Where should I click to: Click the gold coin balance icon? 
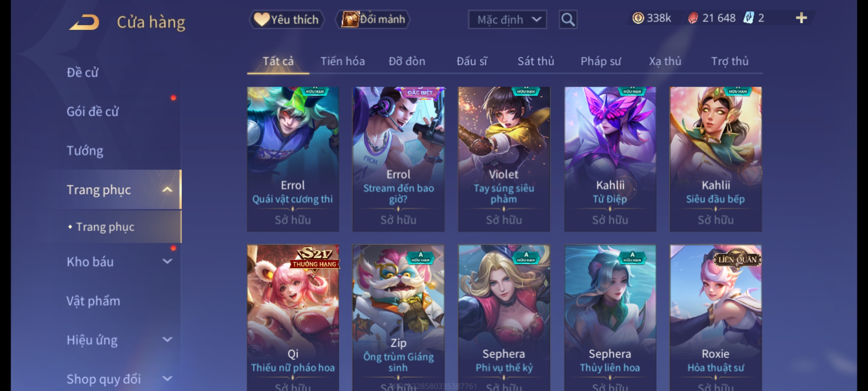(638, 18)
